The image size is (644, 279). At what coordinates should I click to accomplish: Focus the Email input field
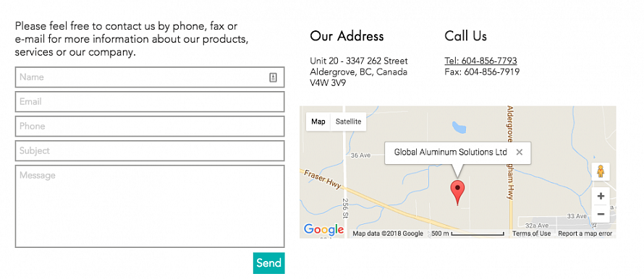[150, 102]
